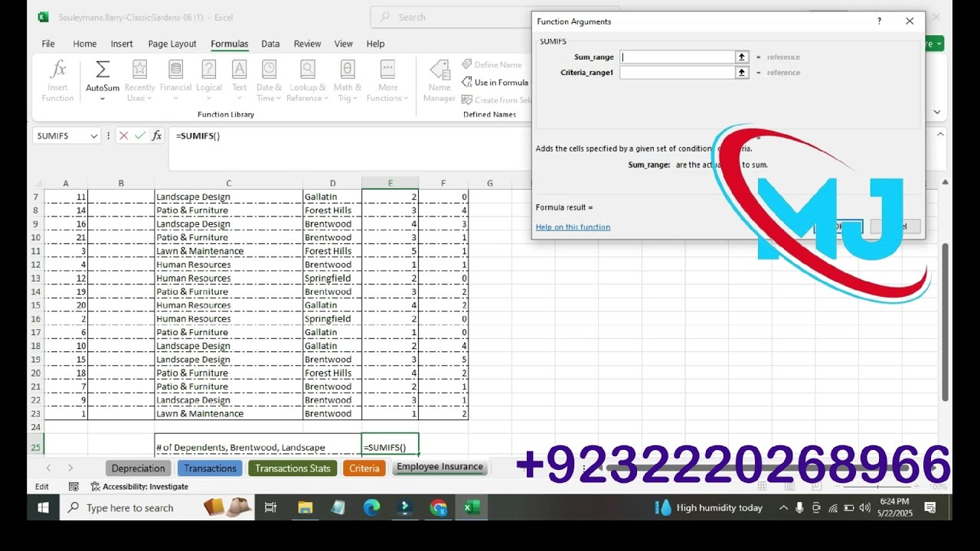Switch to the Data ribbon tab

270,44
